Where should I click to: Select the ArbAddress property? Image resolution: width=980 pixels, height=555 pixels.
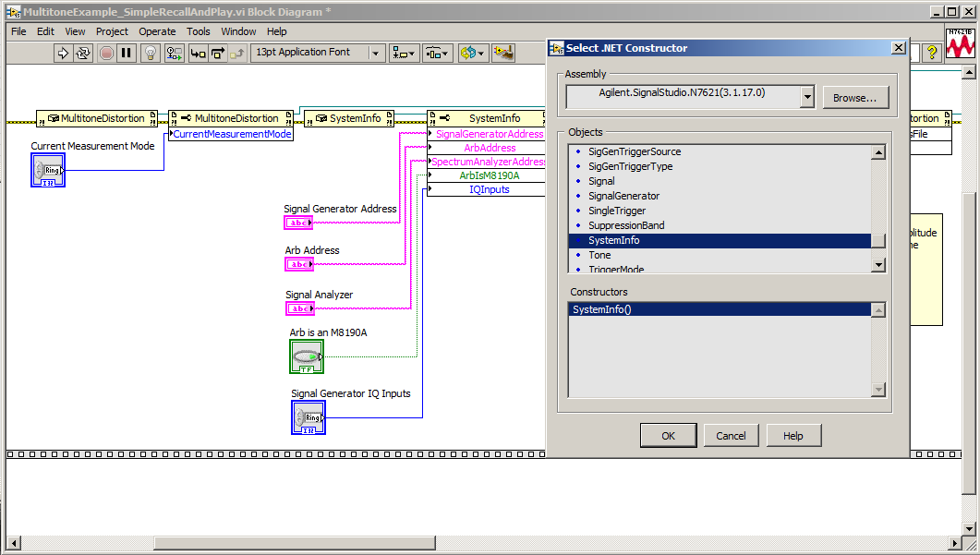pyautogui.click(x=486, y=148)
